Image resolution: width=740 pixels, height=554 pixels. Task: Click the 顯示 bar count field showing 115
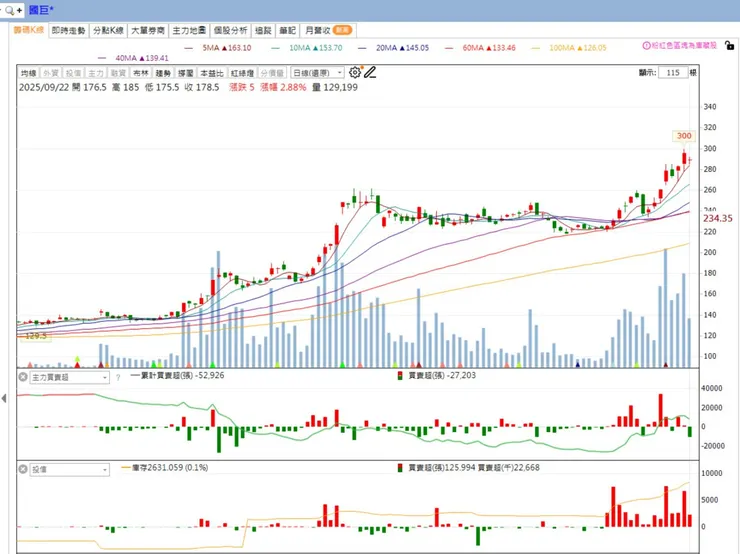coord(673,73)
